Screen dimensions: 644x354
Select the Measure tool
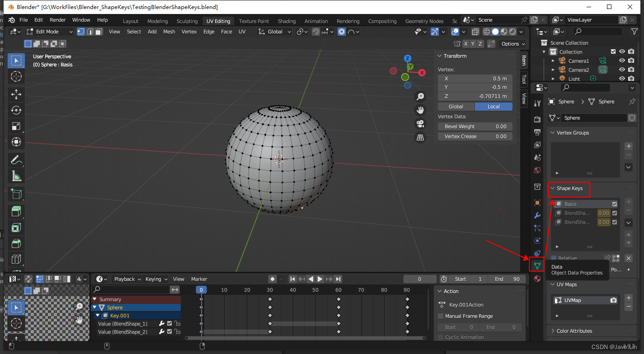click(x=16, y=176)
